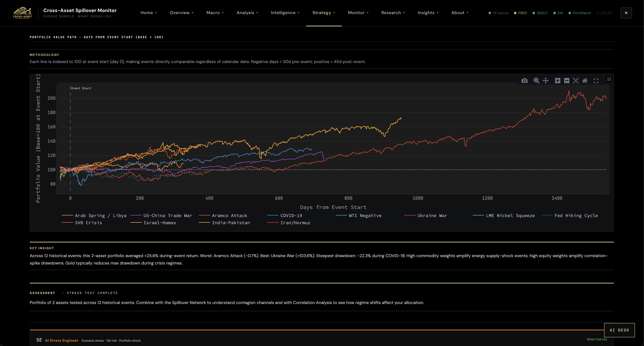
Task: Open the About dropdown menu
Action: 460,13
